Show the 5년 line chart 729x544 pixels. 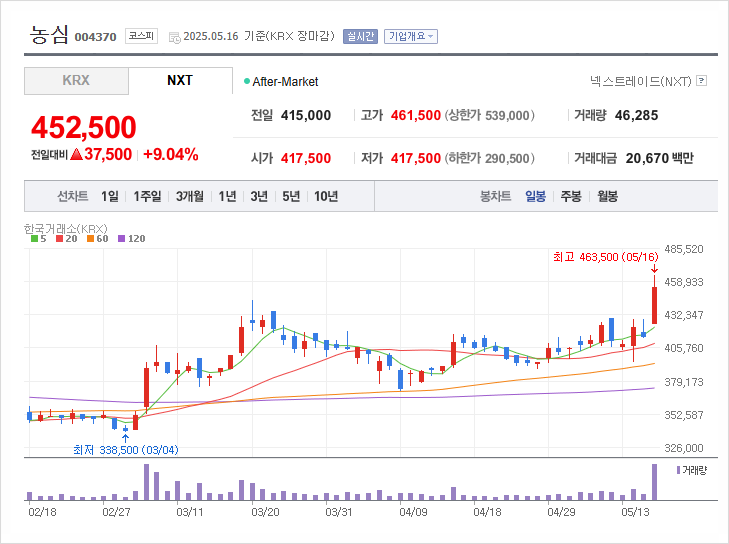pos(291,196)
